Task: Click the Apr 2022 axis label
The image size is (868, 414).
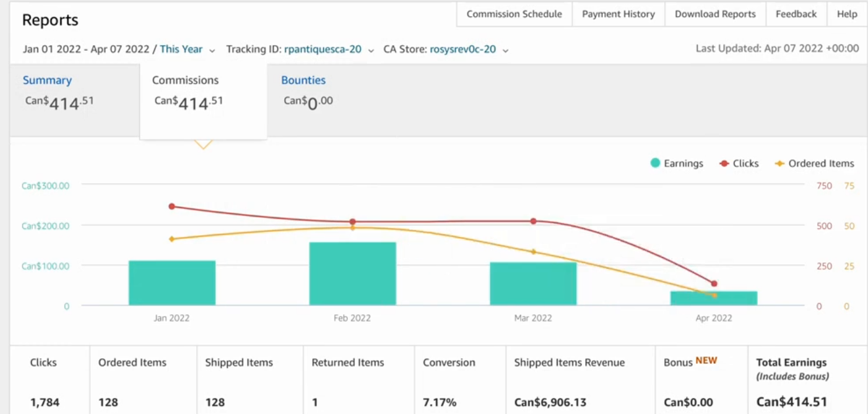Action: [714, 318]
